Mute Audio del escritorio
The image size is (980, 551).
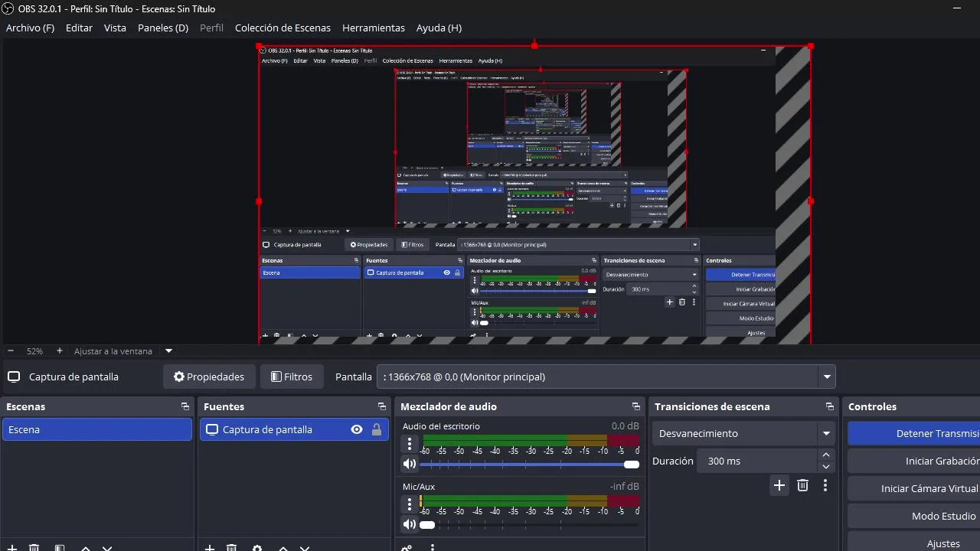(x=410, y=464)
